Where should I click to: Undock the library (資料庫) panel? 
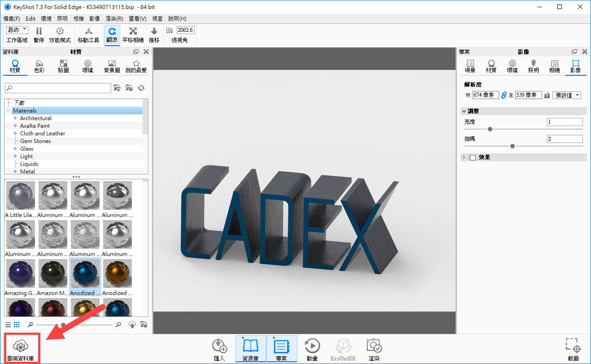click(136, 52)
